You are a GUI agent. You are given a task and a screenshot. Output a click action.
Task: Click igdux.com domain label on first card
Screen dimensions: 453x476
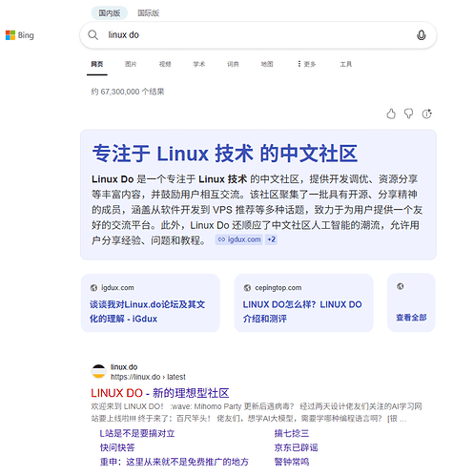pos(117,288)
